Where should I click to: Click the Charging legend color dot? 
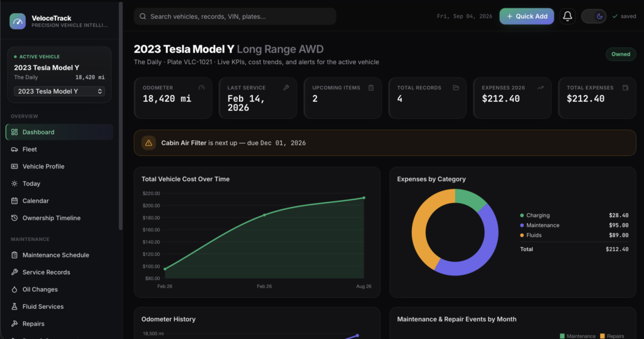[522, 215]
